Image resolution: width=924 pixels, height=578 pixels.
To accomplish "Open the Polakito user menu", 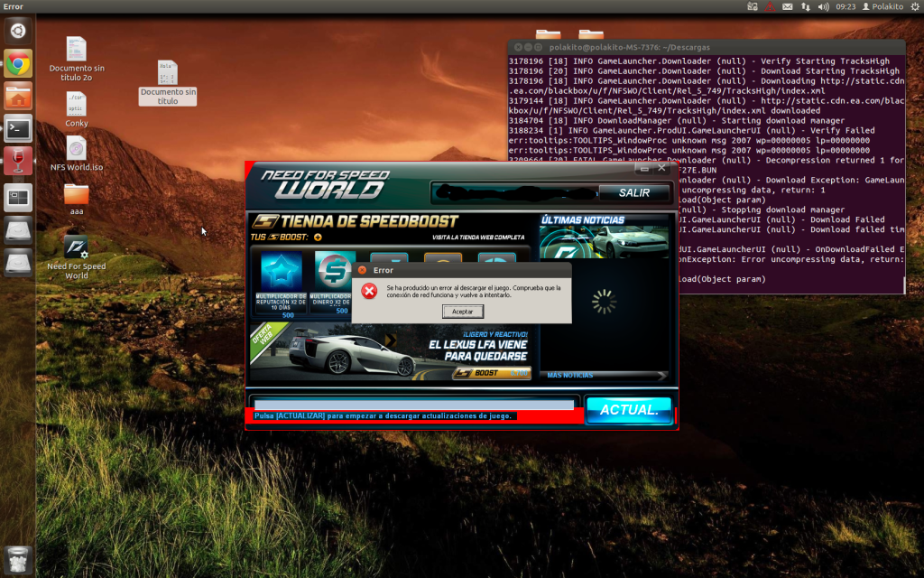I will 882,6.
